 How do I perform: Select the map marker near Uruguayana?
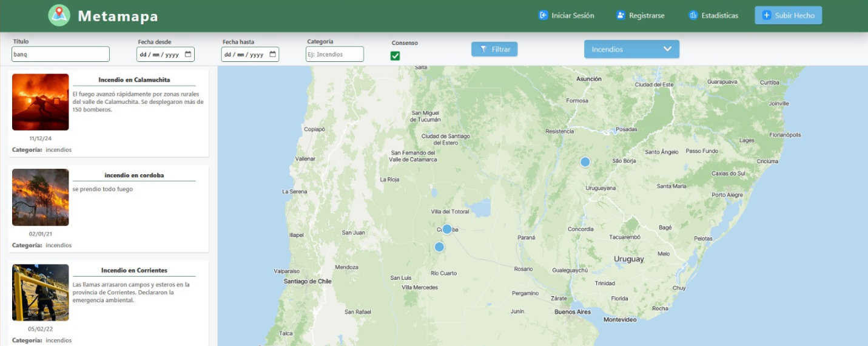[x=585, y=161]
